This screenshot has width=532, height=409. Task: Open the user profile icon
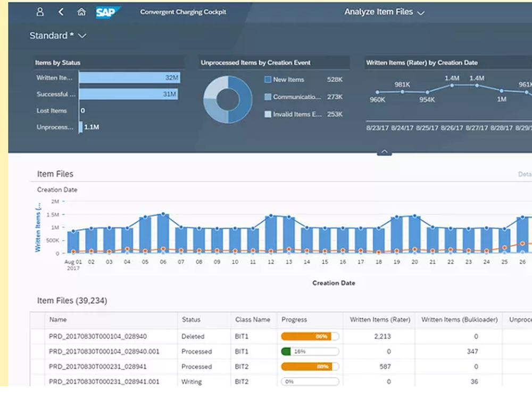click(x=39, y=11)
